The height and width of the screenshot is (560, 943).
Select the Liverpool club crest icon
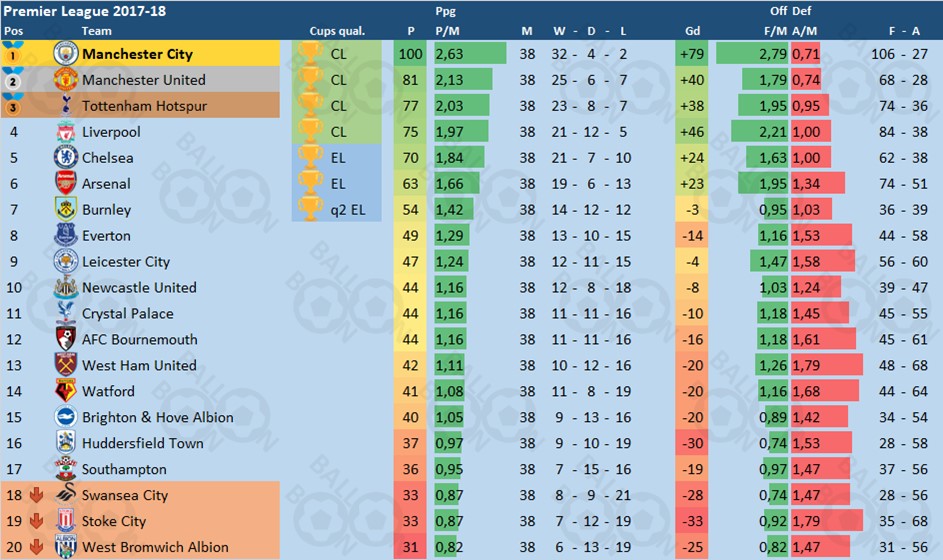66,132
